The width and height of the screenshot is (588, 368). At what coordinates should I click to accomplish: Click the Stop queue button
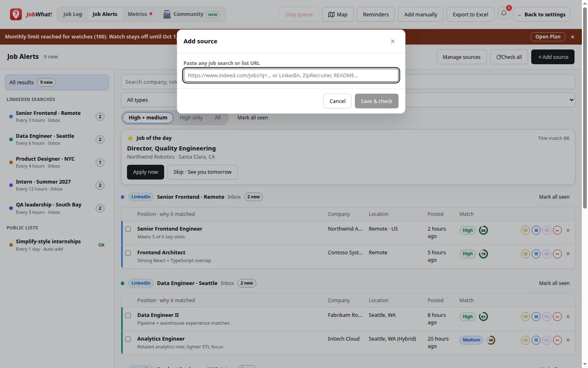coord(299,14)
